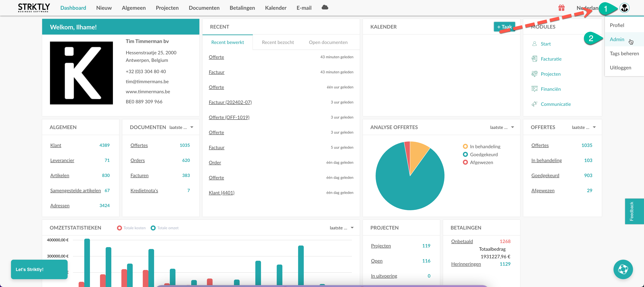Screen dimensions: 644x287
Task: Open the Omzetstatistieken period dropdown
Action: pyautogui.click(x=342, y=228)
